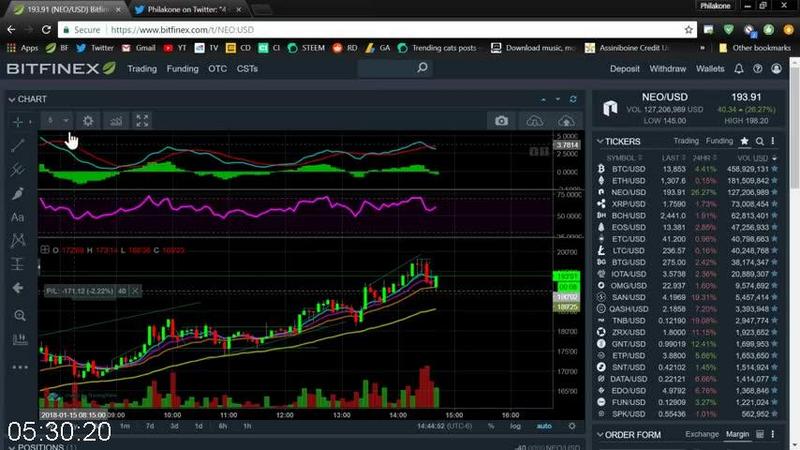800x450 pixels.
Task: Select the Aa text annotation tool
Action: coord(17,217)
